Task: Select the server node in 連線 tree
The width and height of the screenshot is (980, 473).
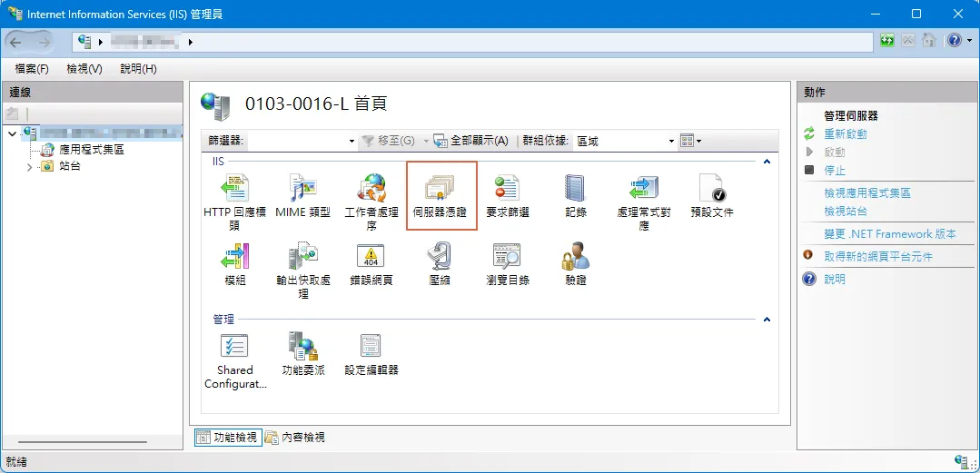Action: (x=102, y=133)
